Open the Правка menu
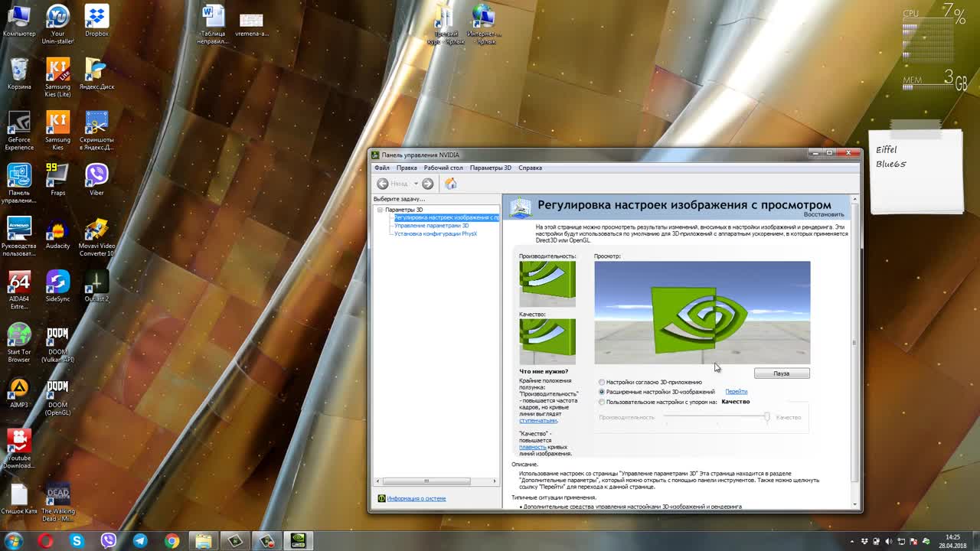980x551 pixels. click(407, 168)
